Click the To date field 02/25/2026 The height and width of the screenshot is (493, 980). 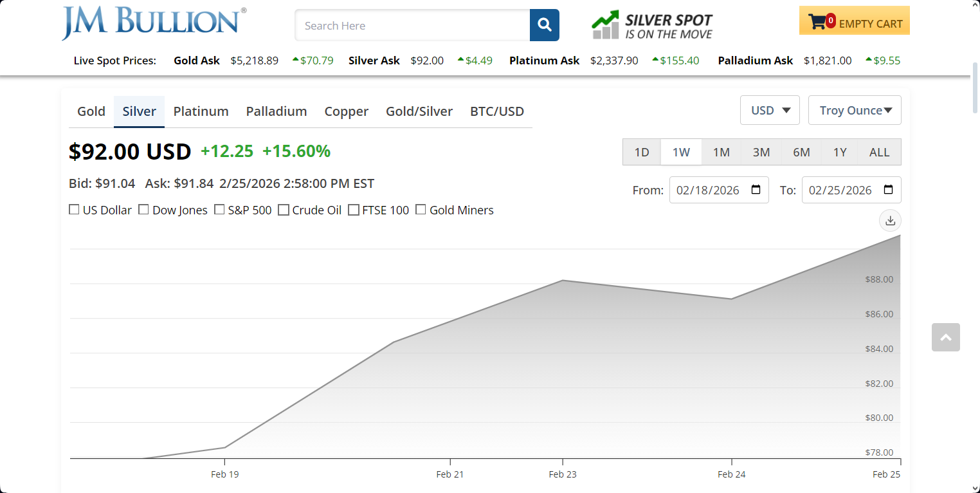(851, 190)
